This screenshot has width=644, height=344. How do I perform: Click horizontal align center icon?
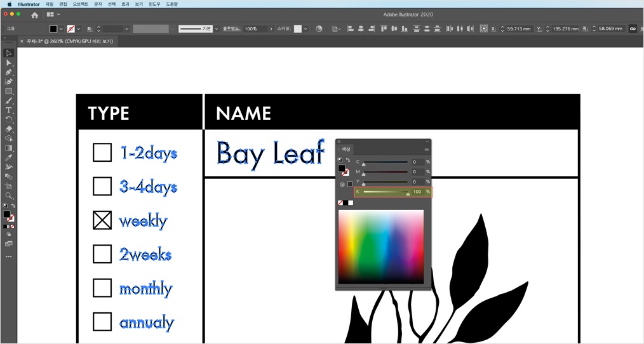(361, 29)
